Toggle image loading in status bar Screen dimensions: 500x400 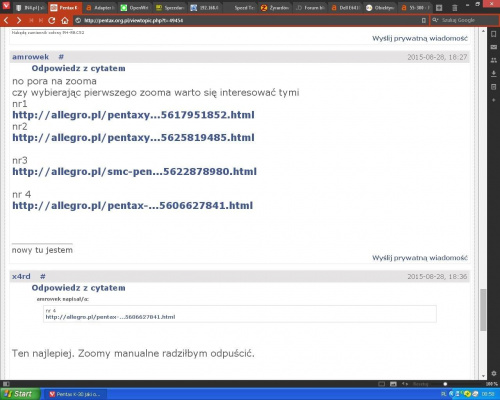[x=393, y=384]
